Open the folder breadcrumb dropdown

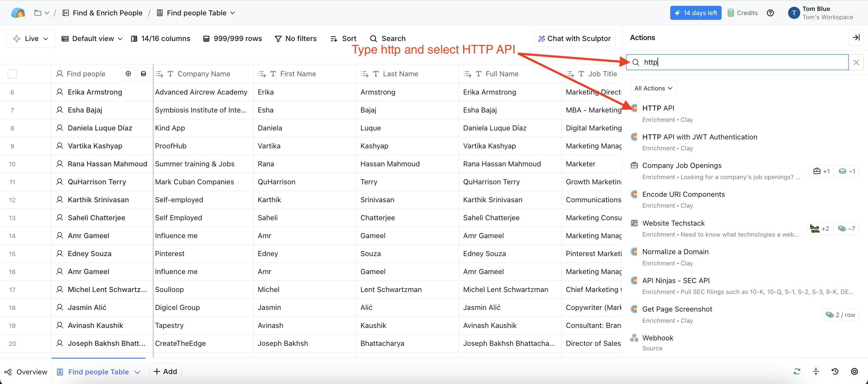pos(42,13)
